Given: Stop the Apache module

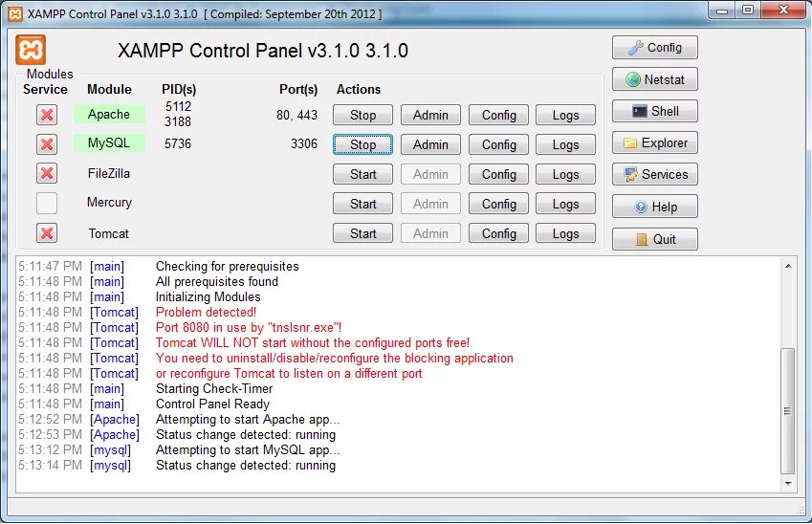Looking at the screenshot, I should 362,115.
